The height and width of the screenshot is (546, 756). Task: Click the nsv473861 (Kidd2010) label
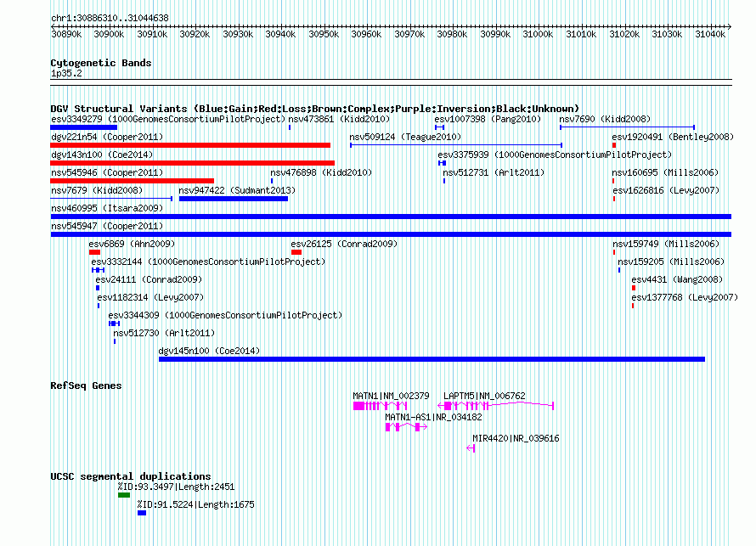tap(339, 119)
